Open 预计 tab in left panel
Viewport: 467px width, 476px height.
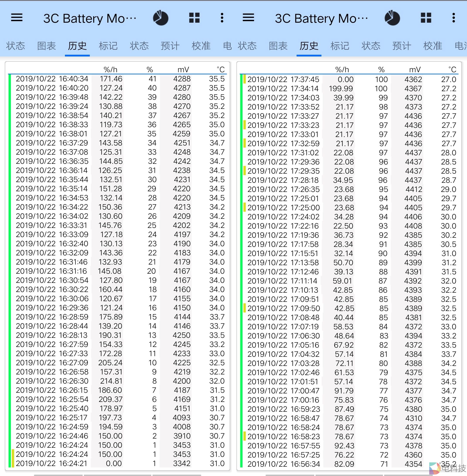tap(170, 46)
